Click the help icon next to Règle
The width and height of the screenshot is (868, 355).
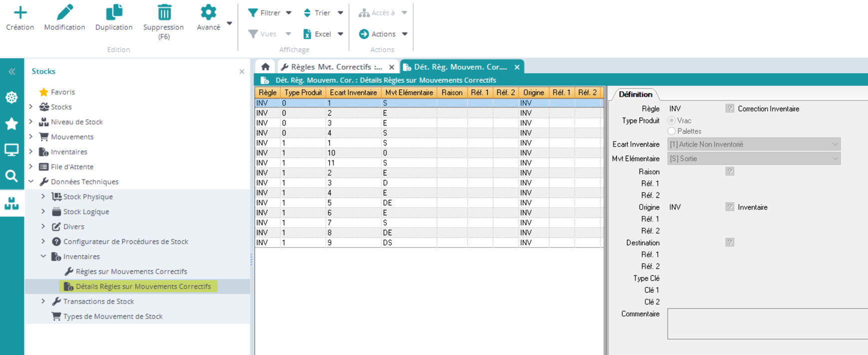tap(729, 109)
